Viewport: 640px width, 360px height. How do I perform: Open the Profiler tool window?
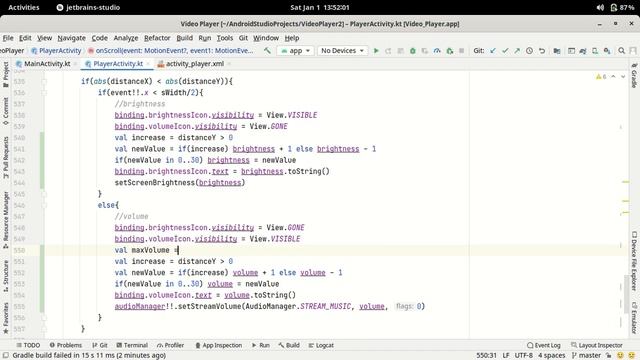click(171, 345)
